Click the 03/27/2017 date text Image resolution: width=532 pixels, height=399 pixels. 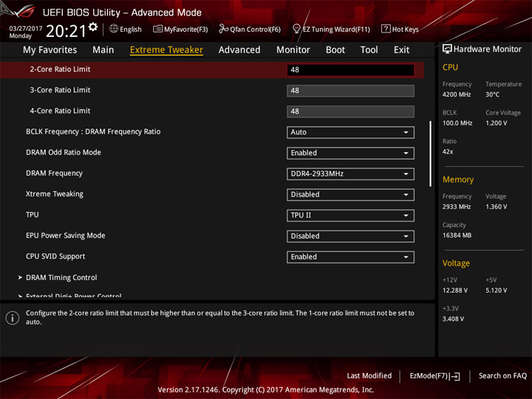(x=26, y=28)
